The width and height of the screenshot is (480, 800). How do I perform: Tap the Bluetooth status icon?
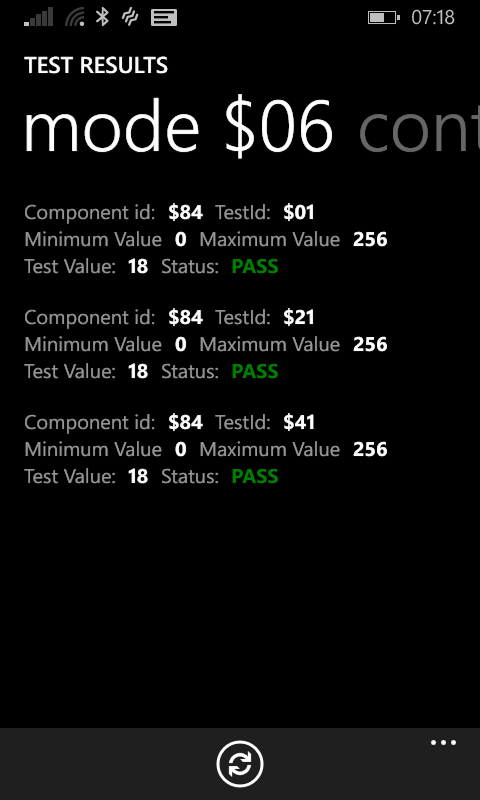tap(103, 17)
